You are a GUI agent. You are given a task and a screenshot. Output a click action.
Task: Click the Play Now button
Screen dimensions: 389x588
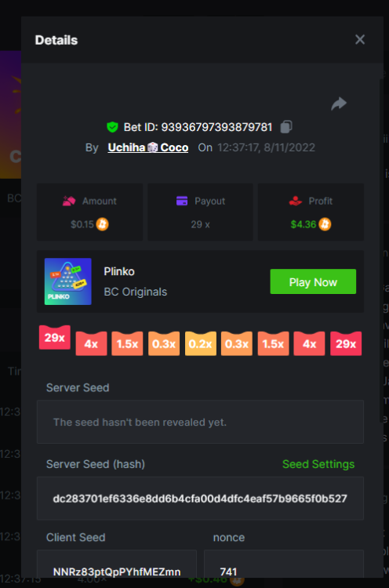313,281
